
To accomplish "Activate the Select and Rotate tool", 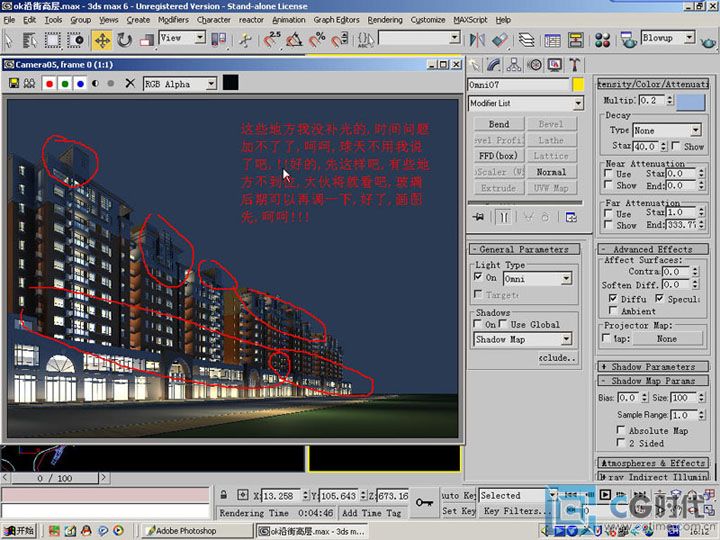I will tap(124, 40).
